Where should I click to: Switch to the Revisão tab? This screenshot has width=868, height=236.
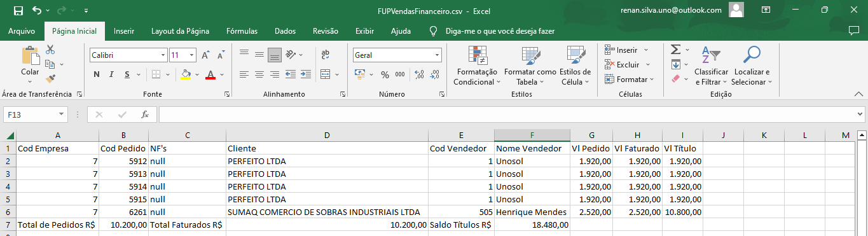click(x=326, y=31)
